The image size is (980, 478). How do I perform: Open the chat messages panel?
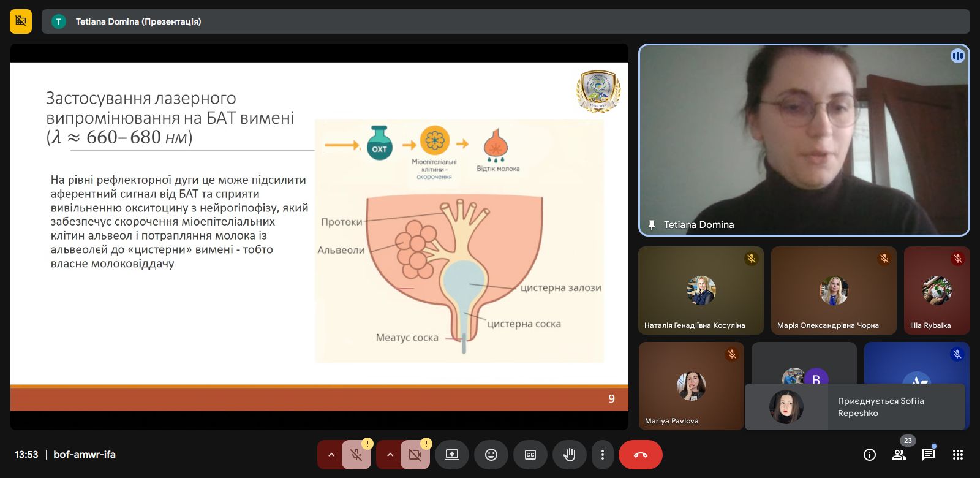click(x=929, y=455)
